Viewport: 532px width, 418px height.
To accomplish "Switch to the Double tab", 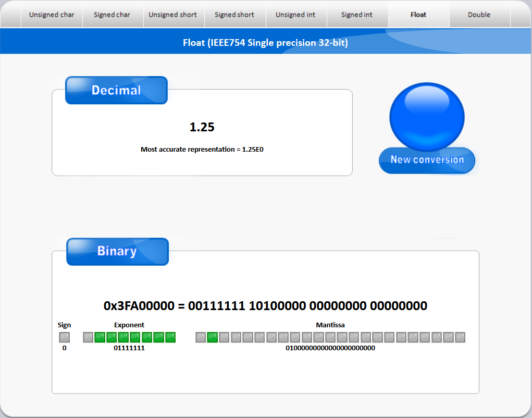I will (479, 15).
